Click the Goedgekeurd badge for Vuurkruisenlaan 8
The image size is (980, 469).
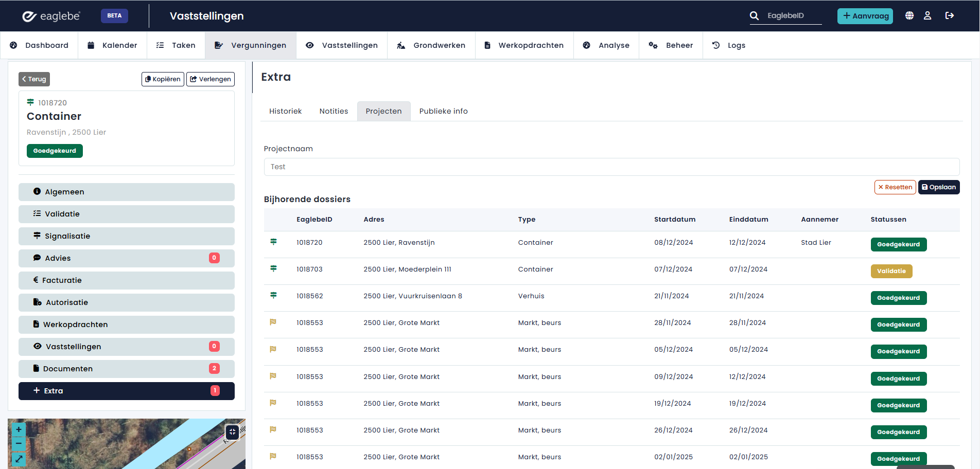coord(899,298)
